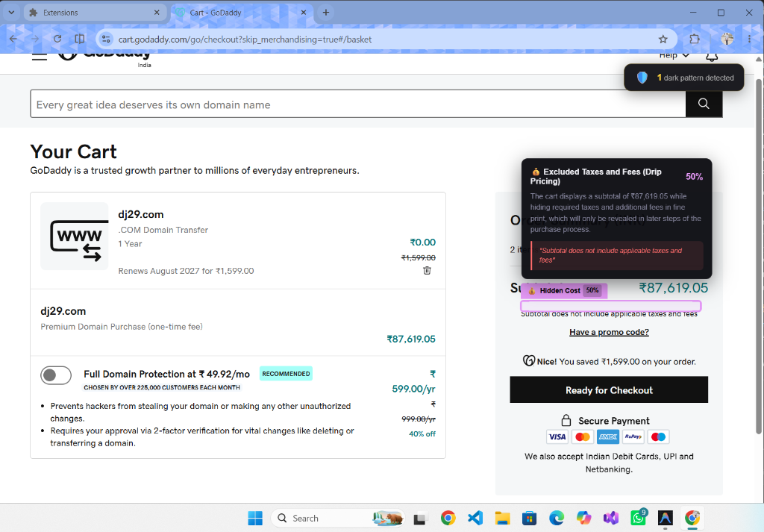764x532 pixels.
Task: Click the 'Your Cart' heading
Action: [74, 151]
